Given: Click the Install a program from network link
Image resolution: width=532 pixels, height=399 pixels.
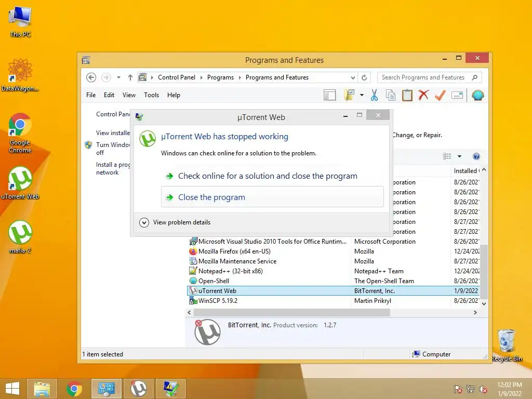Looking at the screenshot, I should (x=113, y=168).
